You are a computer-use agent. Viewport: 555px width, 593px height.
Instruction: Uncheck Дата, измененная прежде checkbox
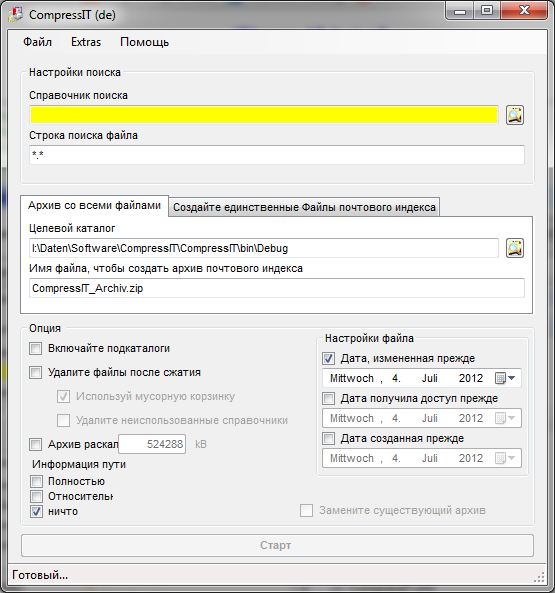click(x=328, y=358)
